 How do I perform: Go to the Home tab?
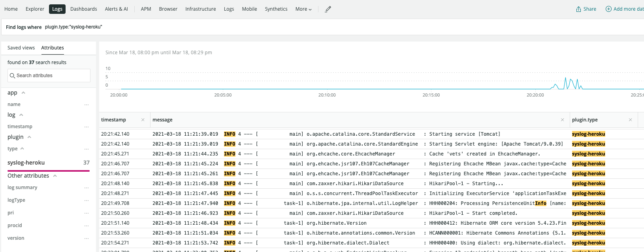tap(11, 9)
